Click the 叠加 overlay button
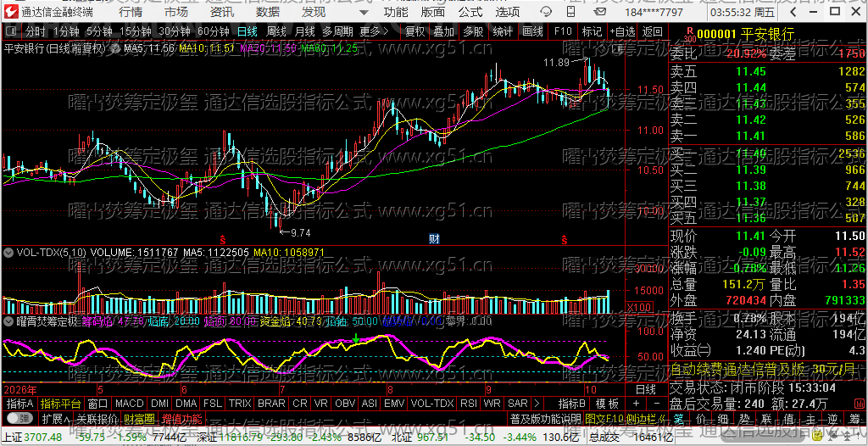The width and height of the screenshot is (868, 446). pos(443,31)
